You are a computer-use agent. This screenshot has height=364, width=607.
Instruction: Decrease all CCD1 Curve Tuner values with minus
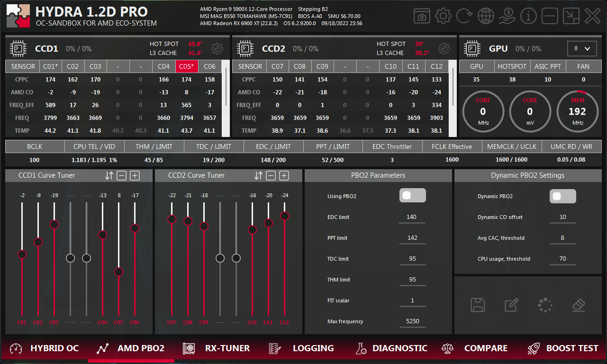122,176
